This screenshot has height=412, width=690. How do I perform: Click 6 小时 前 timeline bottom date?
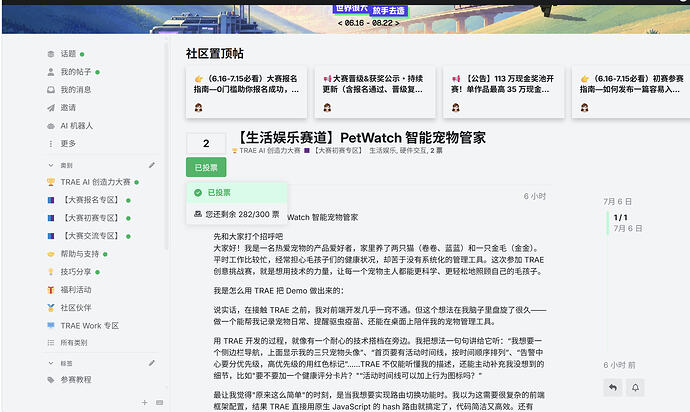click(x=619, y=365)
